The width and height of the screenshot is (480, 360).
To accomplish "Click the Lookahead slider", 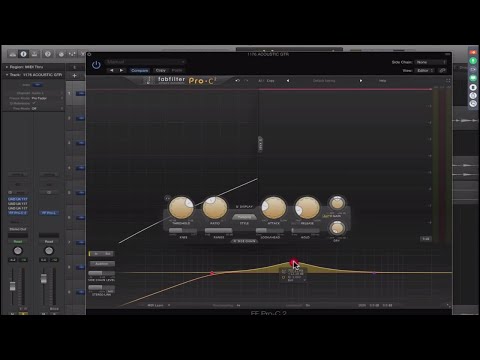I will click(269, 231).
